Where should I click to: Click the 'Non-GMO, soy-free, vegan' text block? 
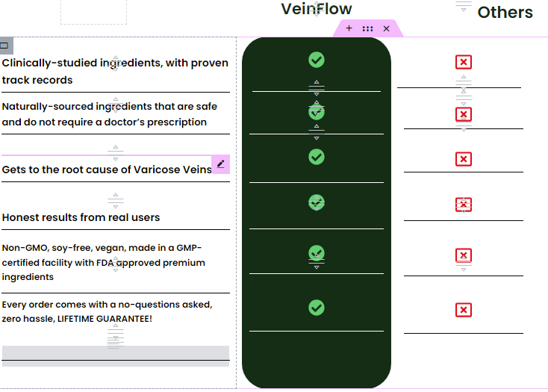click(103, 262)
